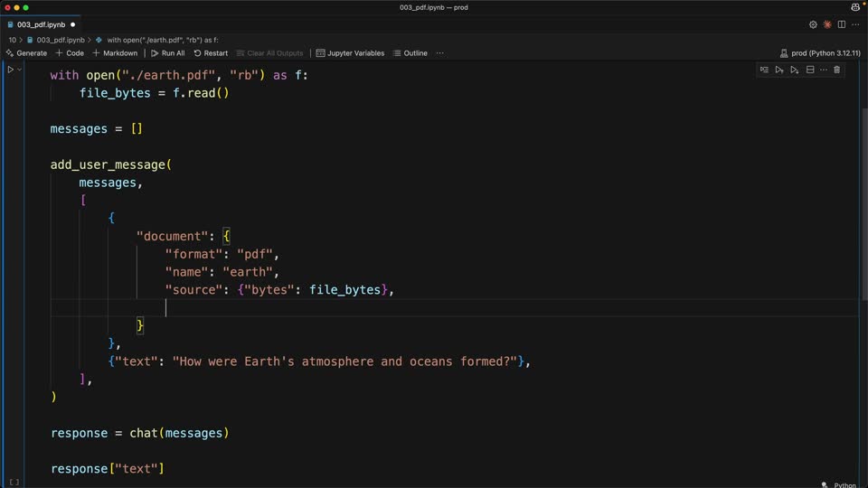Click breadcrumb folder segment '10'
Viewport: 868px width, 488px height.
click(x=12, y=40)
